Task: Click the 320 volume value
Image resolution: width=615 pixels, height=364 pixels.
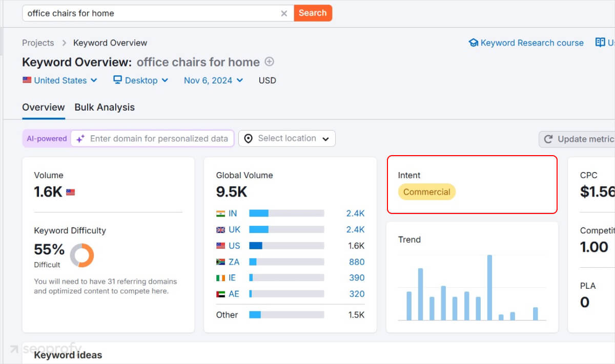Action: coord(357,294)
